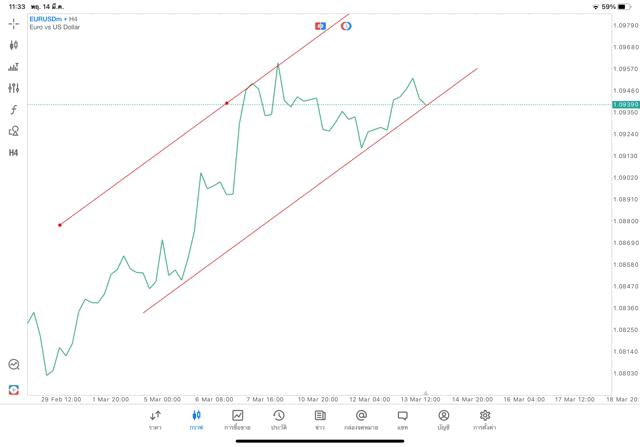The height and width of the screenshot is (447, 640).
Task: Go to the การตั้งค่า settings tab
Action: tap(485, 419)
